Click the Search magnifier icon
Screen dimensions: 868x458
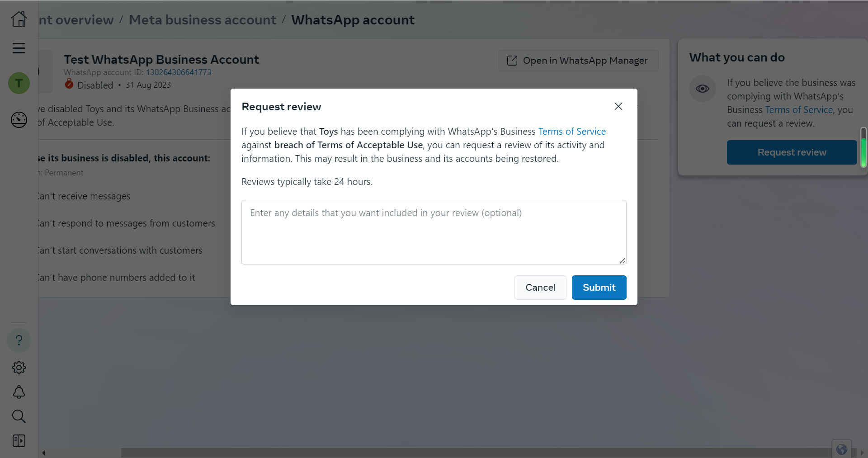(x=19, y=416)
